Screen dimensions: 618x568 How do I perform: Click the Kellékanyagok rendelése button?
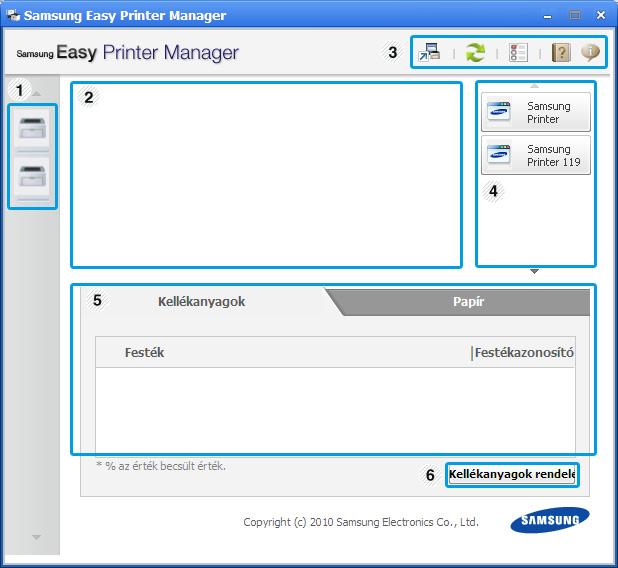tap(512, 474)
